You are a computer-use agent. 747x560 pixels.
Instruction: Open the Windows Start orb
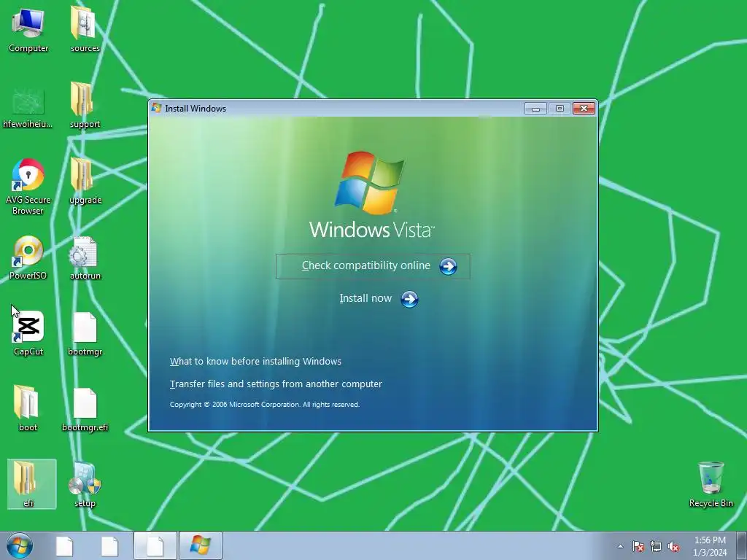(20, 545)
